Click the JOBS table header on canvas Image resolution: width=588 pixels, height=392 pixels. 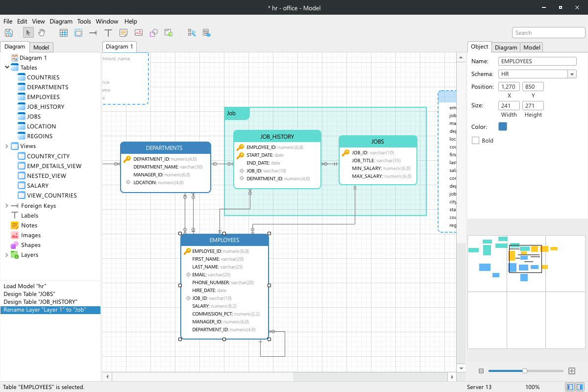378,142
